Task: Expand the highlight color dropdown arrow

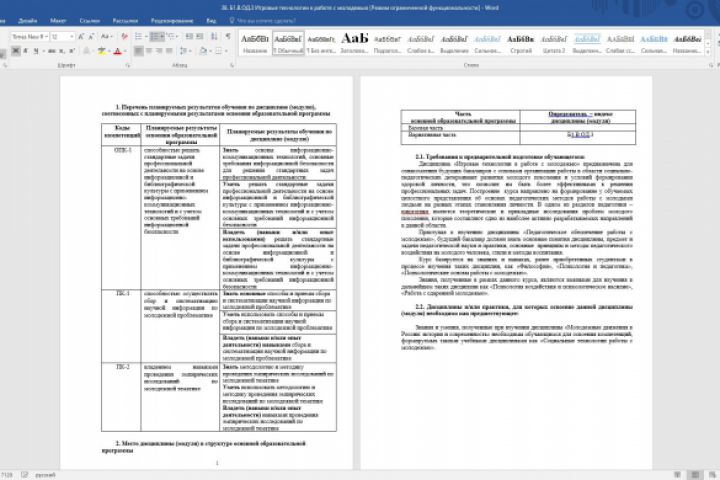Action: [x=108, y=51]
